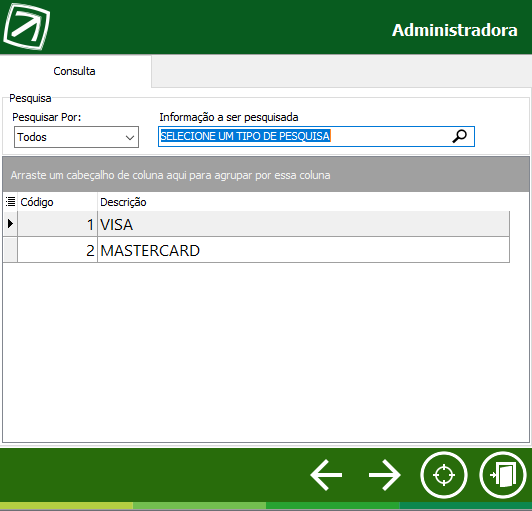This screenshot has width=532, height=511.
Task: Click code cell 1 in the grid
Action: (x=57, y=224)
